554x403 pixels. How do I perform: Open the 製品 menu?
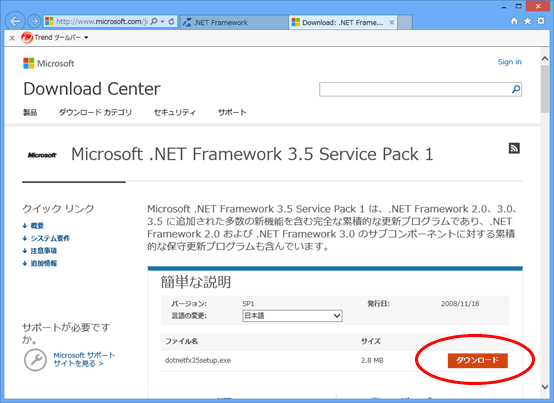click(x=30, y=112)
